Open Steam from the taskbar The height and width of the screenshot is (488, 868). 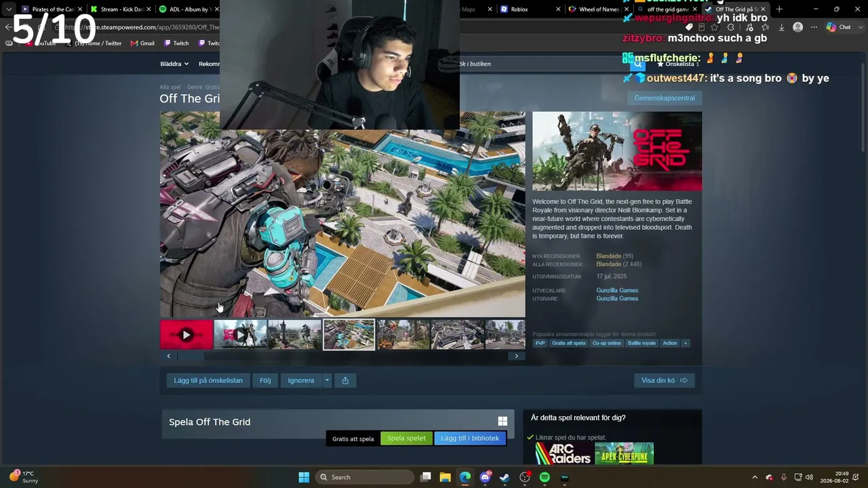click(505, 477)
